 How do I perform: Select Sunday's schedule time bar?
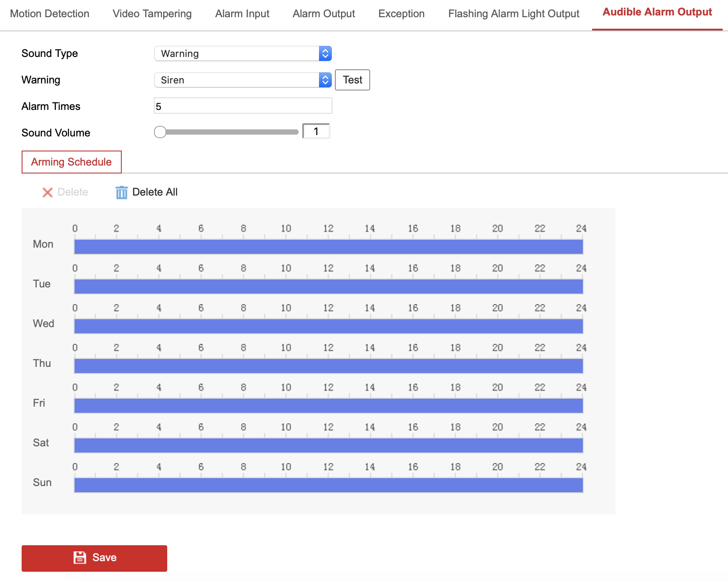tap(328, 485)
